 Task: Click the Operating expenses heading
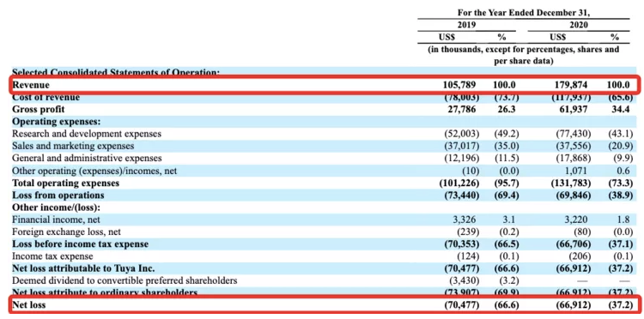tap(57, 122)
